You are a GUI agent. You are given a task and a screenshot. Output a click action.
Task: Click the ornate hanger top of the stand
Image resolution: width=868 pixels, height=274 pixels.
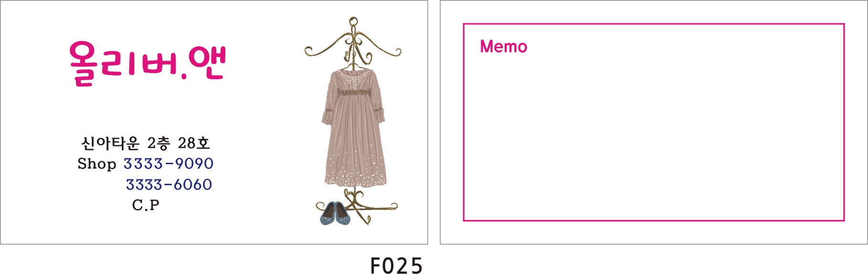(x=353, y=43)
